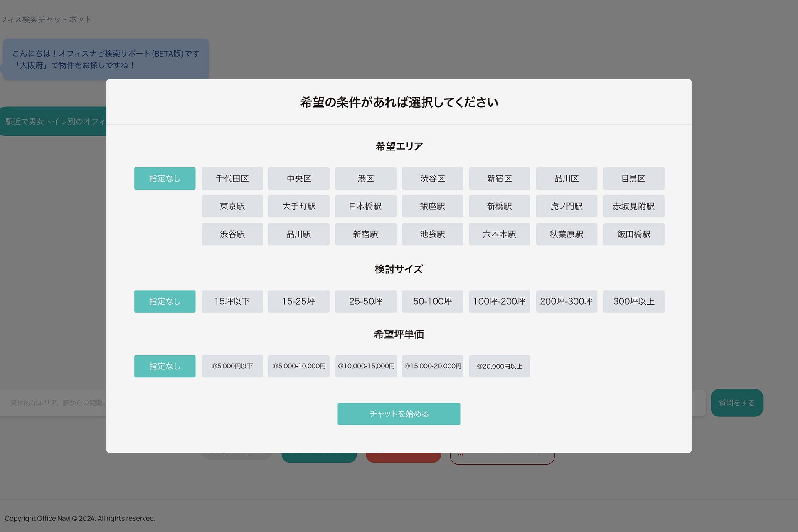Click 指定なし under 検討サイズ
Image resolution: width=798 pixels, height=532 pixels.
(165, 301)
